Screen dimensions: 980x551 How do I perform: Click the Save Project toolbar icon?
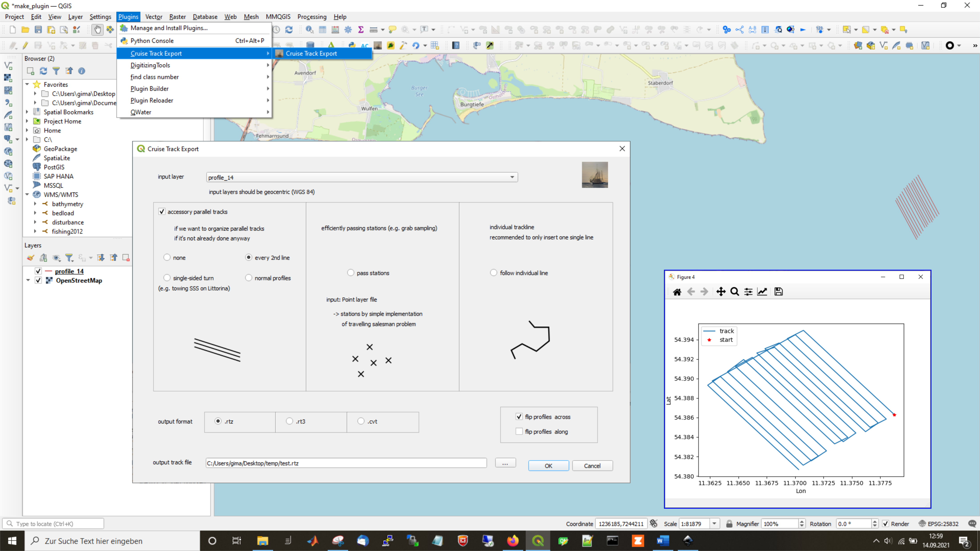click(38, 30)
